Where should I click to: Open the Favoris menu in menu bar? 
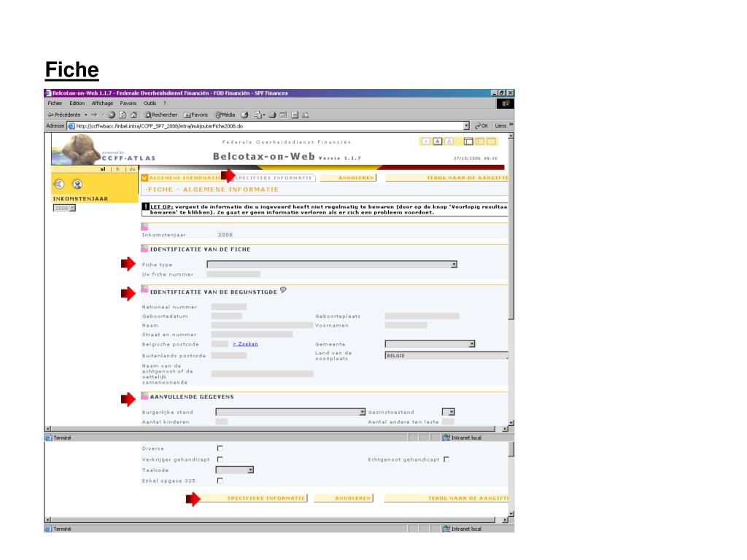pos(128,104)
